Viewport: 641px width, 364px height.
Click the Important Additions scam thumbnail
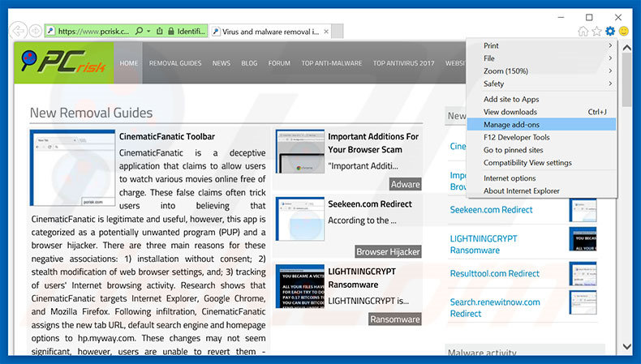300,152
